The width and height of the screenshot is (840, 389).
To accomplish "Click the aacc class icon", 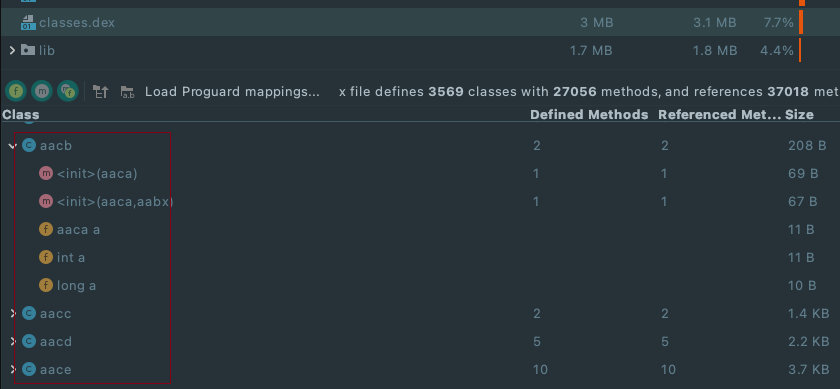I will pos(29,313).
